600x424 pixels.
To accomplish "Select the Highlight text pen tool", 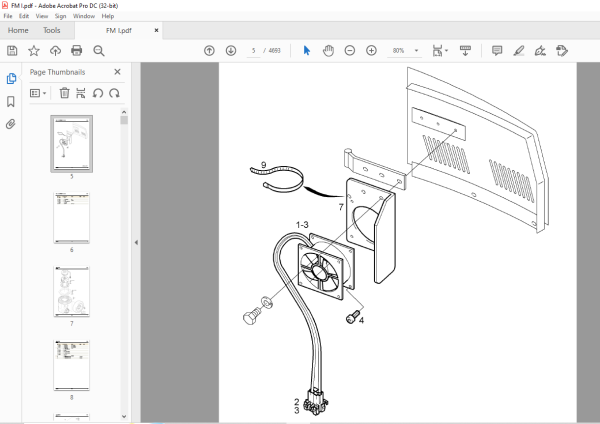I will (x=518, y=51).
